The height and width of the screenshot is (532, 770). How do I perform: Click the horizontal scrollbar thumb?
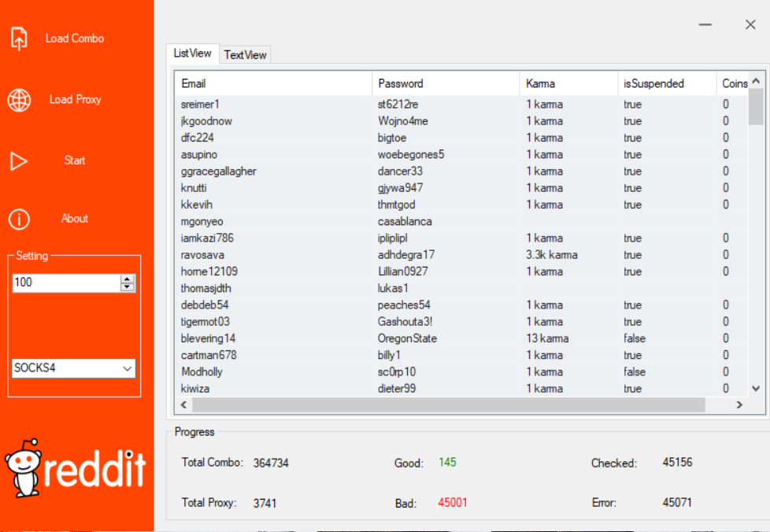pos(449,405)
